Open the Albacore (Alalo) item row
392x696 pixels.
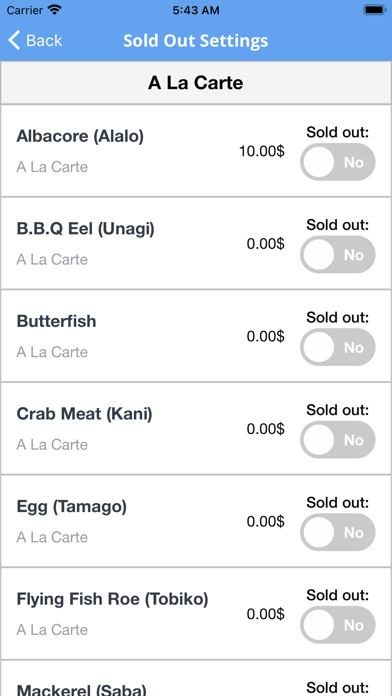pos(196,151)
